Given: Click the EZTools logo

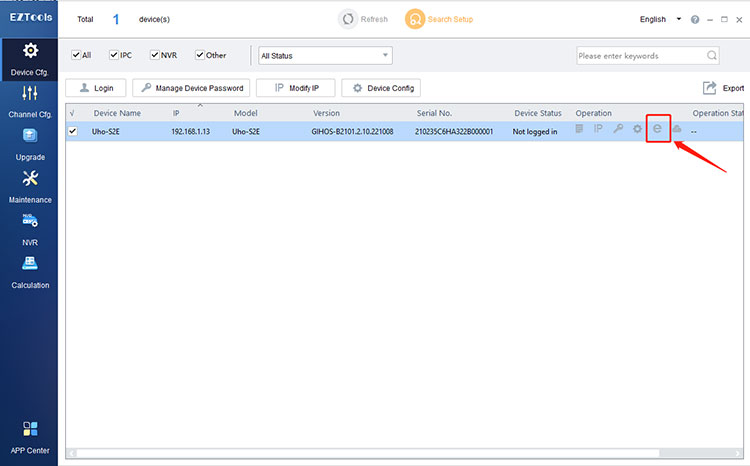Looking at the screenshot, I should (x=31, y=17).
